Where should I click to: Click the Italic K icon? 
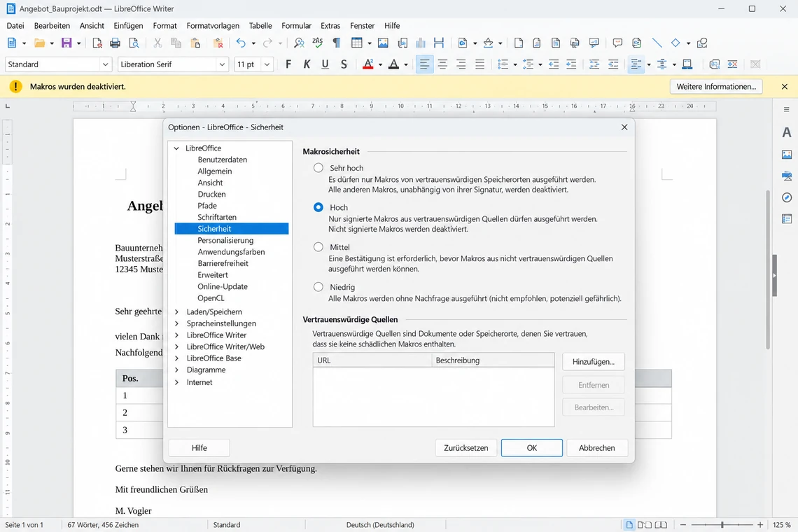point(307,64)
